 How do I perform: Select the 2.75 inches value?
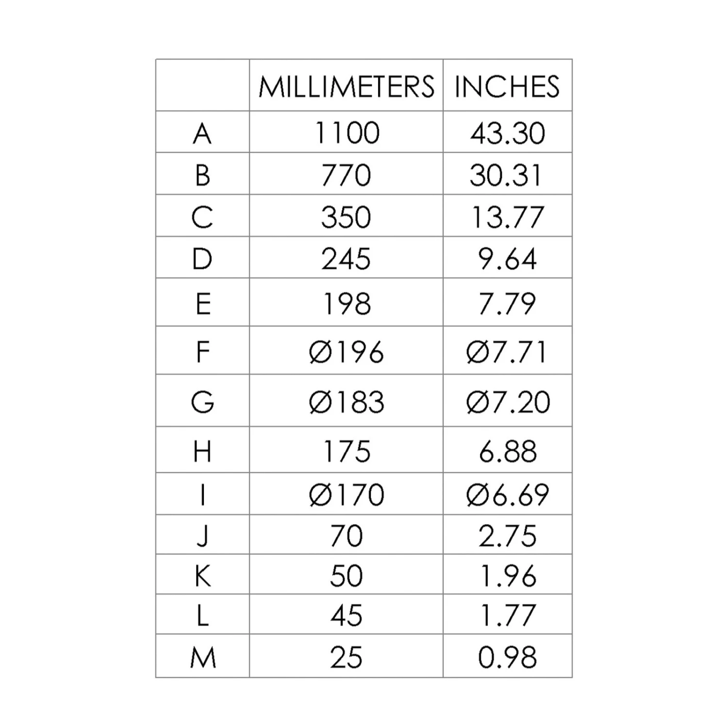[x=507, y=536]
